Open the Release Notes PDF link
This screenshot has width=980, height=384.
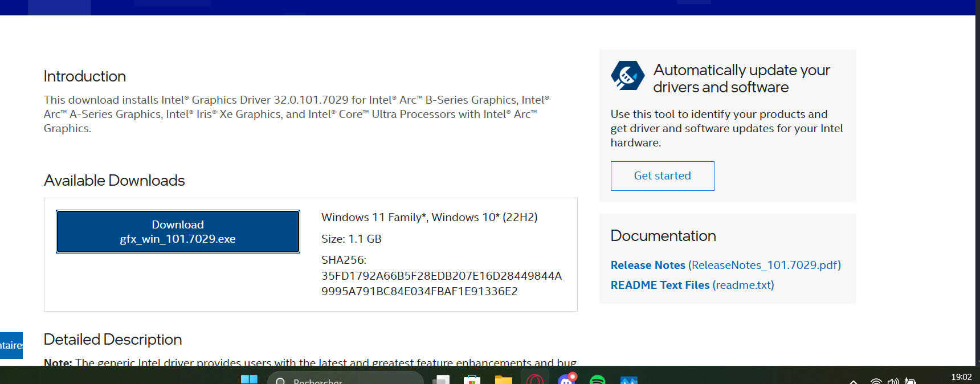point(725,265)
